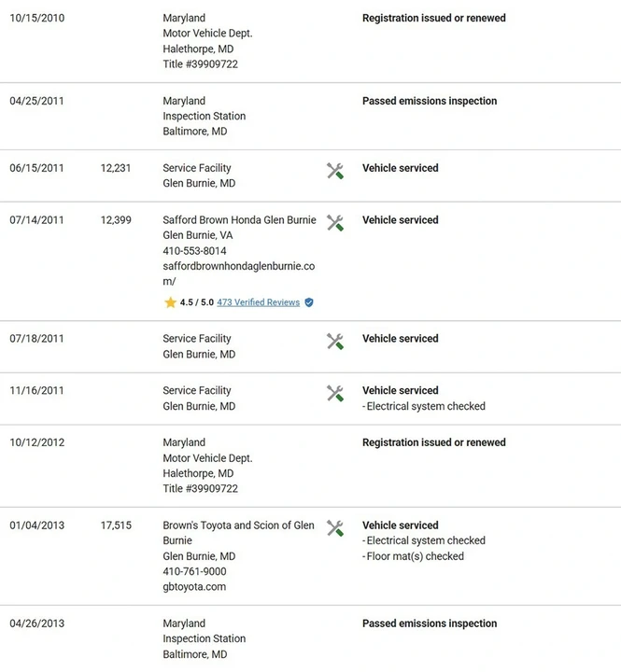Click the saffordbrownhondaglenburnie.com website address

239,273
